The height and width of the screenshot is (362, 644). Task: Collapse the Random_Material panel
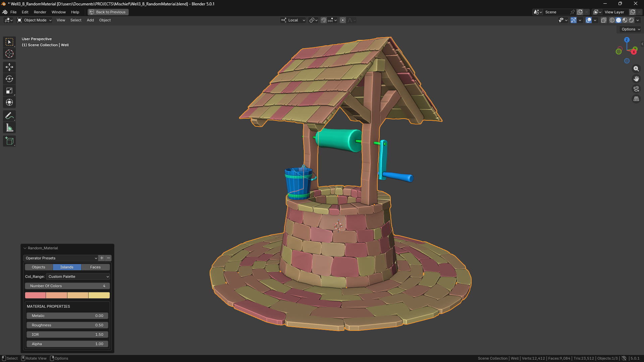25,248
